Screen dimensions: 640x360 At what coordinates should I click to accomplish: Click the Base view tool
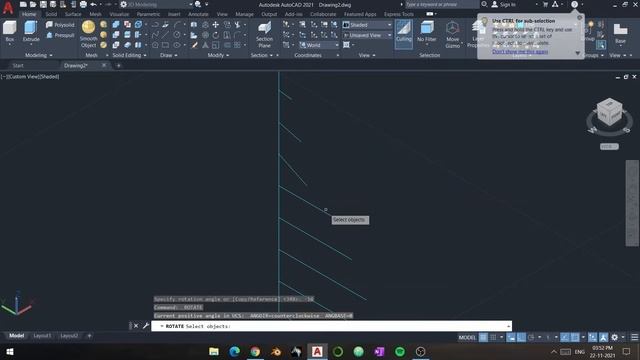[x=620, y=33]
